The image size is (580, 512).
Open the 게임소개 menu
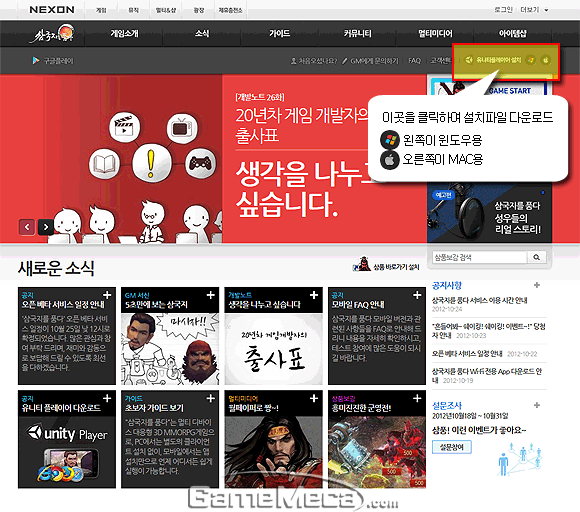124,34
